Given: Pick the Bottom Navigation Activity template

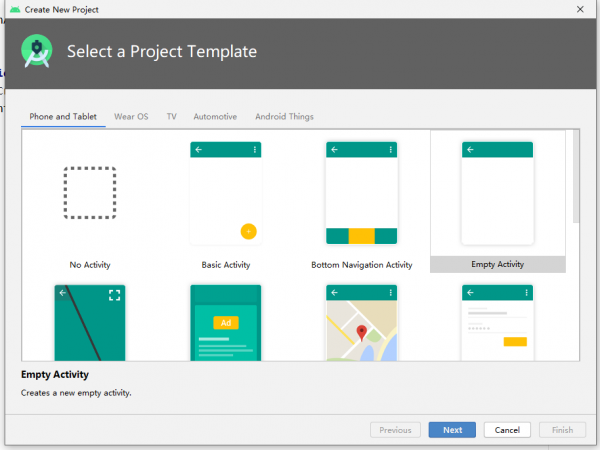Looking at the screenshot, I should pos(361,192).
